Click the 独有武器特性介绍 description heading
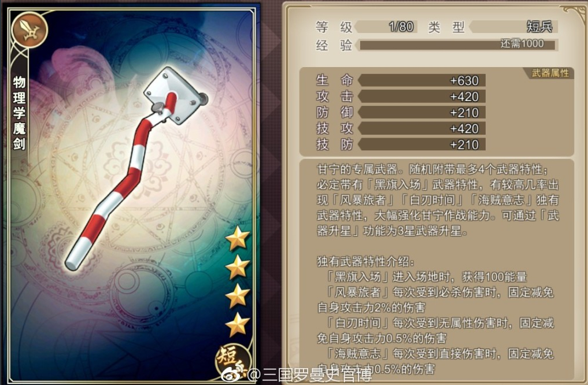The width and height of the screenshot is (588, 385). click(x=365, y=261)
